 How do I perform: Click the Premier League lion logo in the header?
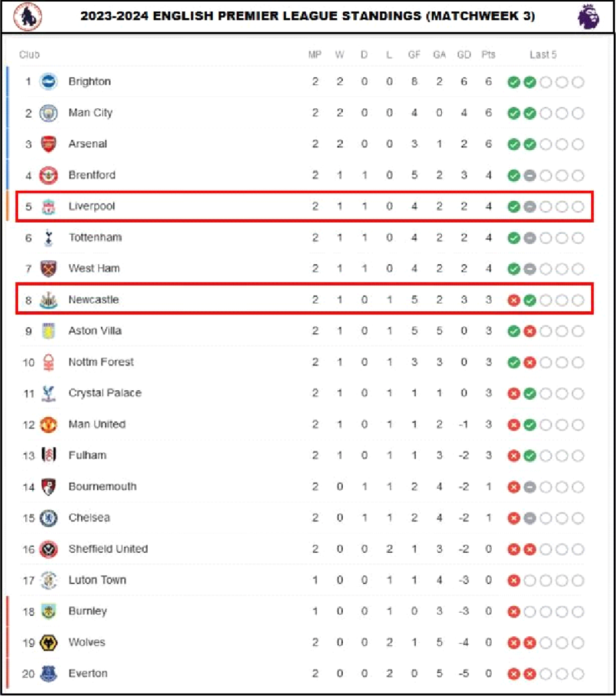(x=588, y=16)
